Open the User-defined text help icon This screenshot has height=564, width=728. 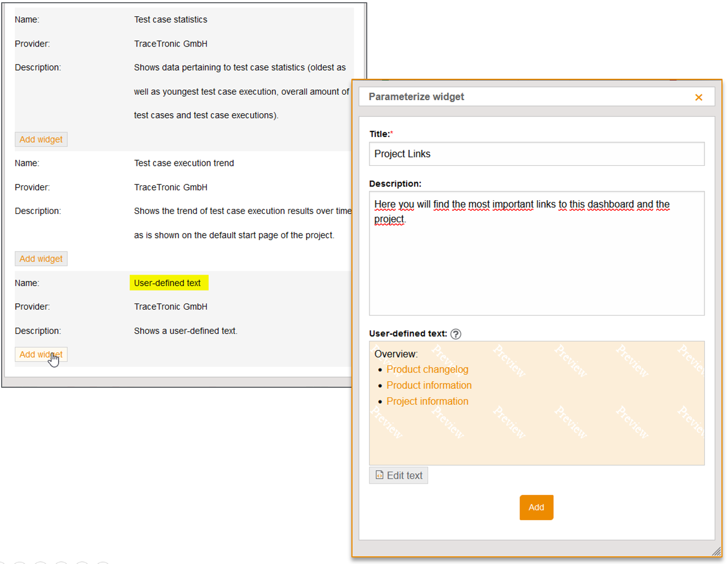click(456, 334)
